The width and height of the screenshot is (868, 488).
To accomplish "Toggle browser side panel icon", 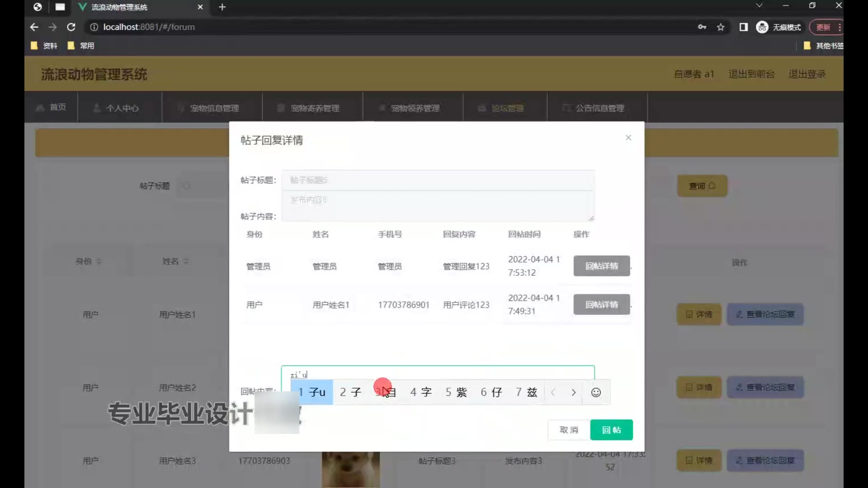I will click(743, 27).
